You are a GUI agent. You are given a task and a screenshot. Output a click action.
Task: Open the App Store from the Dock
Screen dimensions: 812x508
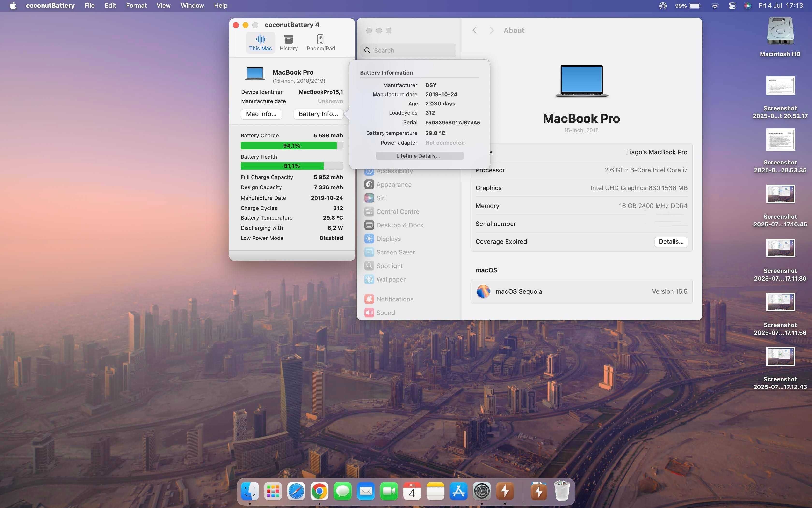(458, 492)
